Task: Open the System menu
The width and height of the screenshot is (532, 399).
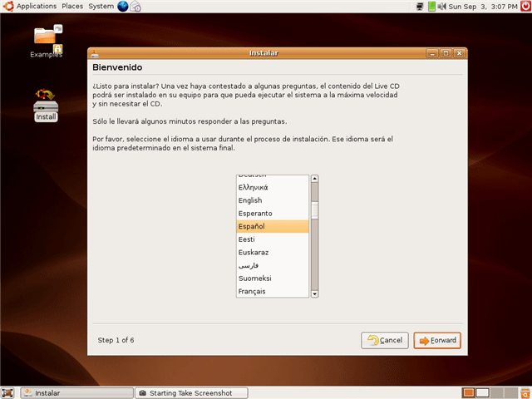Action: 101,7
